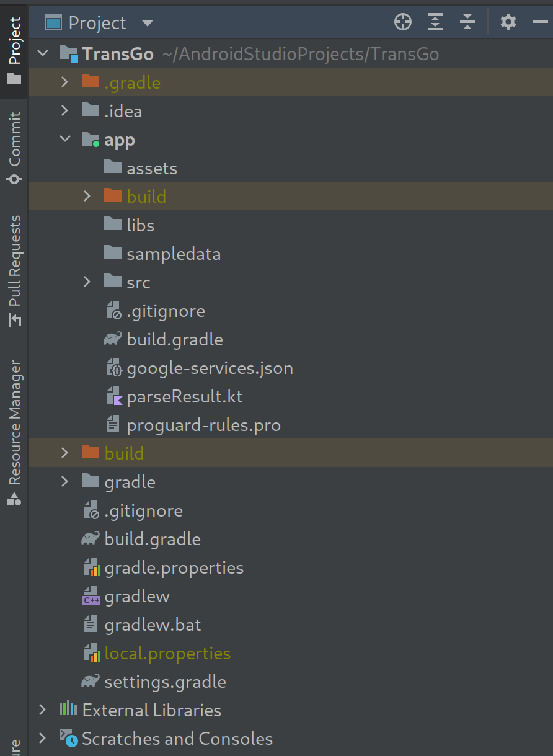Click the sampledata folder icon
The image size is (553, 756).
click(113, 253)
